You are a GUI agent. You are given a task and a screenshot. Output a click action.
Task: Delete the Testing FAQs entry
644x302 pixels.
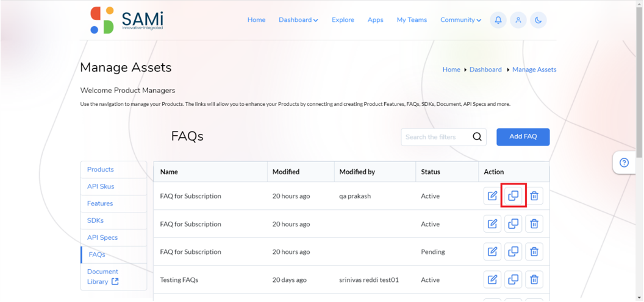534,280
